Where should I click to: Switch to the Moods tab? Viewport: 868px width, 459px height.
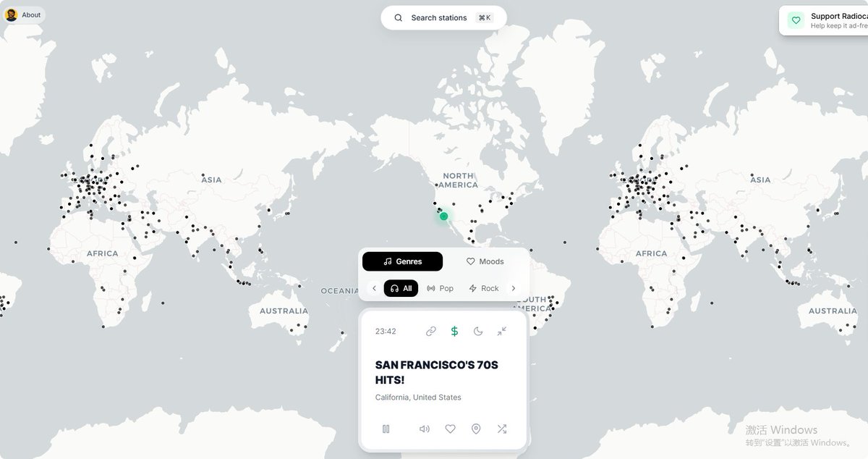click(x=485, y=261)
